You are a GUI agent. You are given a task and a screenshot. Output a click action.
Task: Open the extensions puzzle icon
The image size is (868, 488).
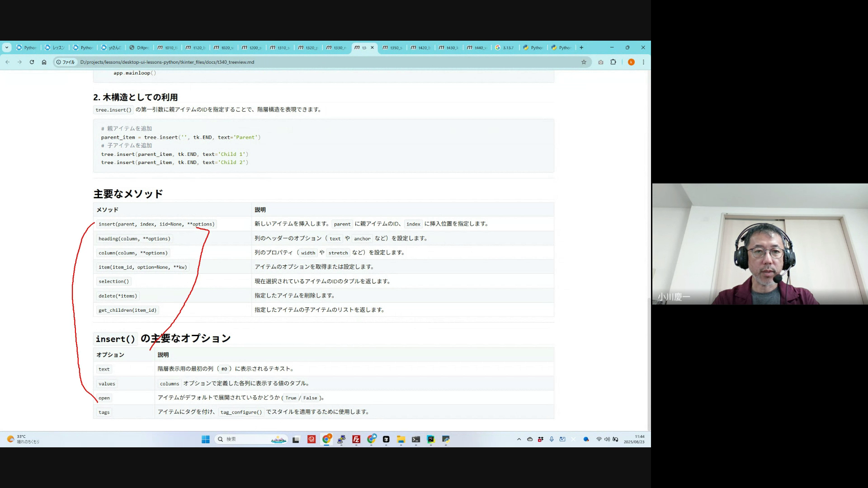click(x=613, y=62)
